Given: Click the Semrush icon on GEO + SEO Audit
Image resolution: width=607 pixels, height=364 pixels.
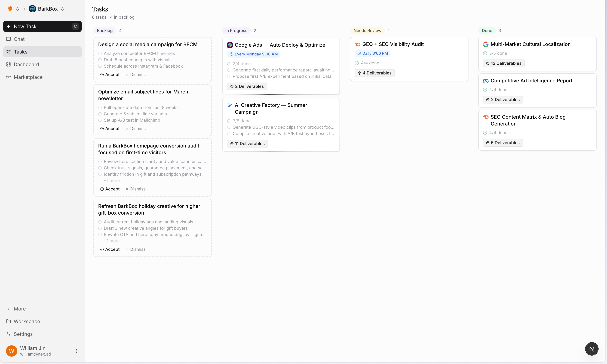Looking at the screenshot, I should [x=357, y=44].
